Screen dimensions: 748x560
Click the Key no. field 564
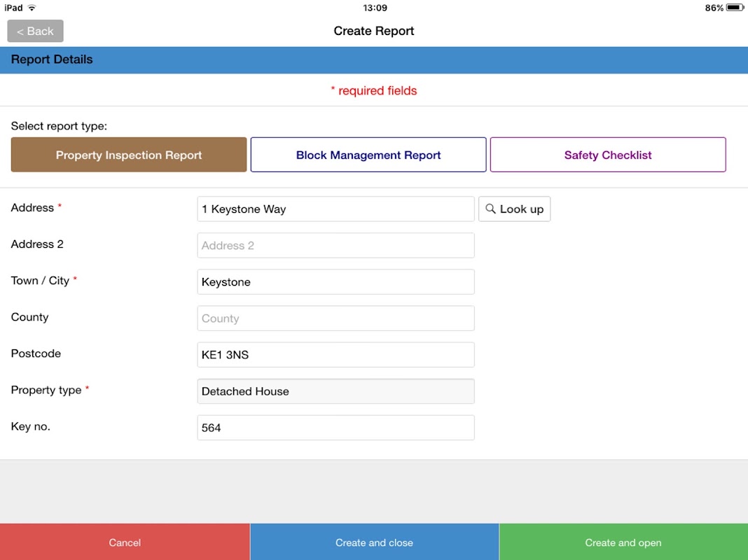coord(336,428)
